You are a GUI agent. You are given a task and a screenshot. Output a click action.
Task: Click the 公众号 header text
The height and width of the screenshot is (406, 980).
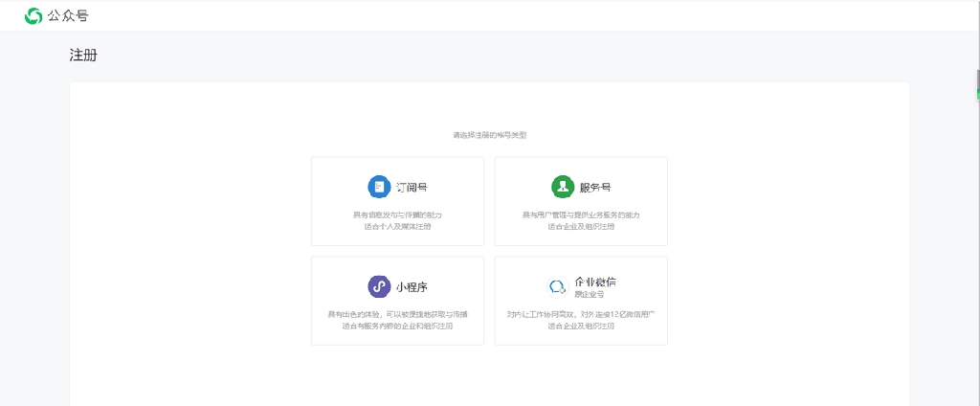coord(68,16)
